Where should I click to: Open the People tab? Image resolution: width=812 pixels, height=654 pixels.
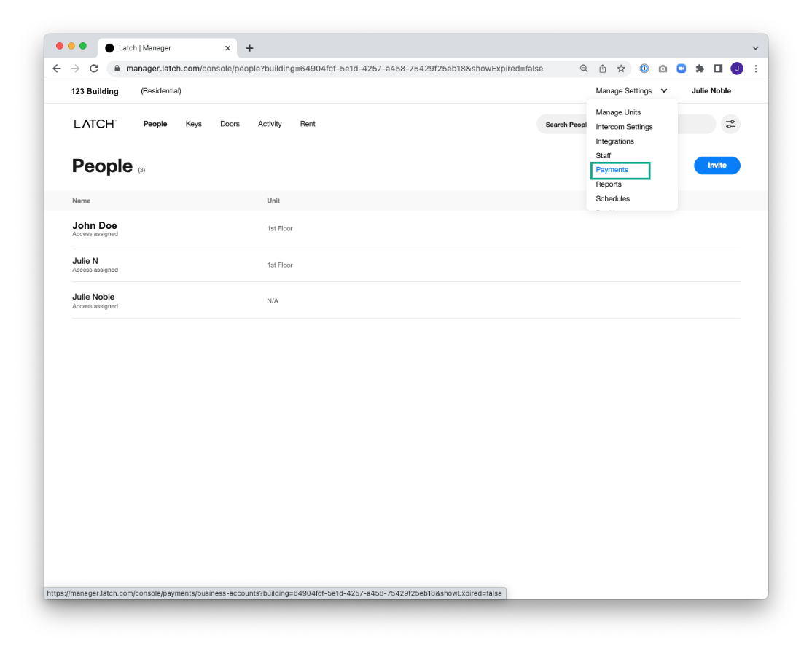[x=155, y=124]
